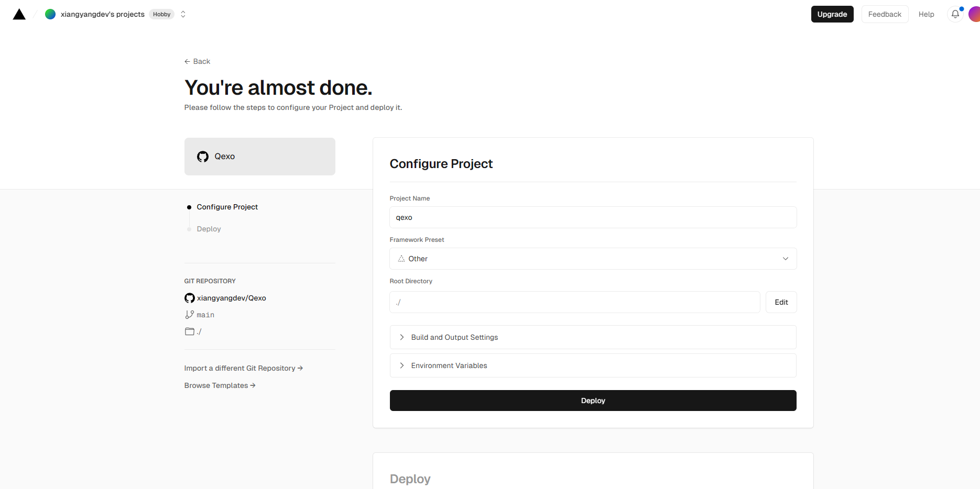
Task: Click Edit for Root Directory
Action: [x=781, y=302]
